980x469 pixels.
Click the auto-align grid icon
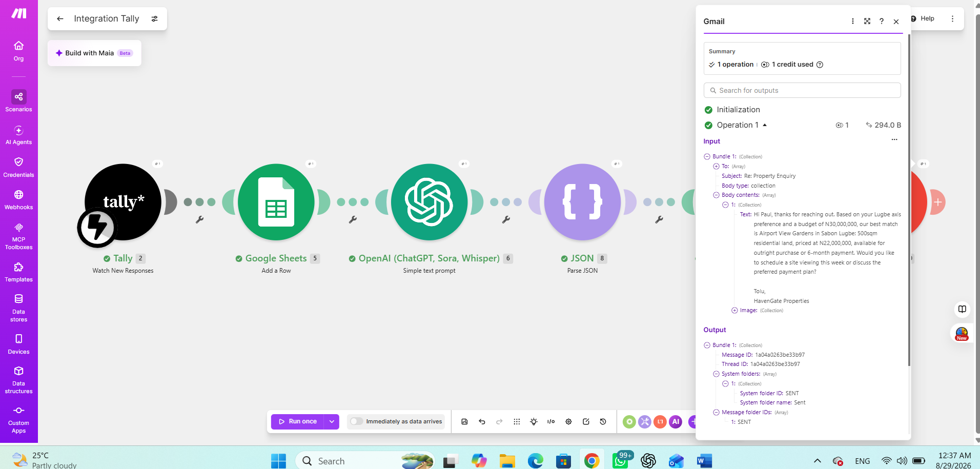517,421
